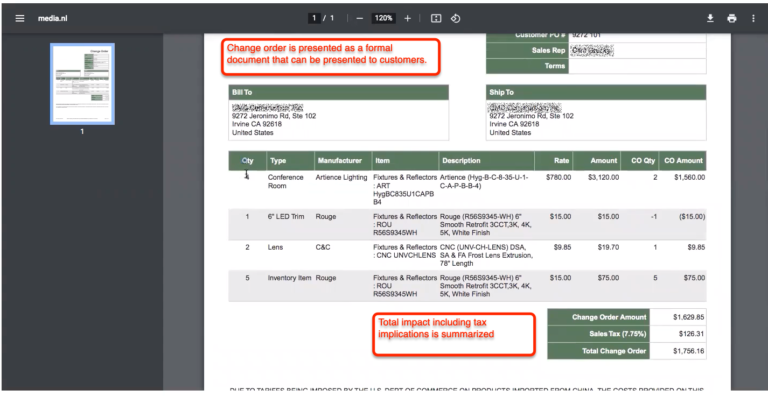Click the CNC UNVCHLENS item cell
This screenshot has width=768, height=397.
[x=404, y=251]
